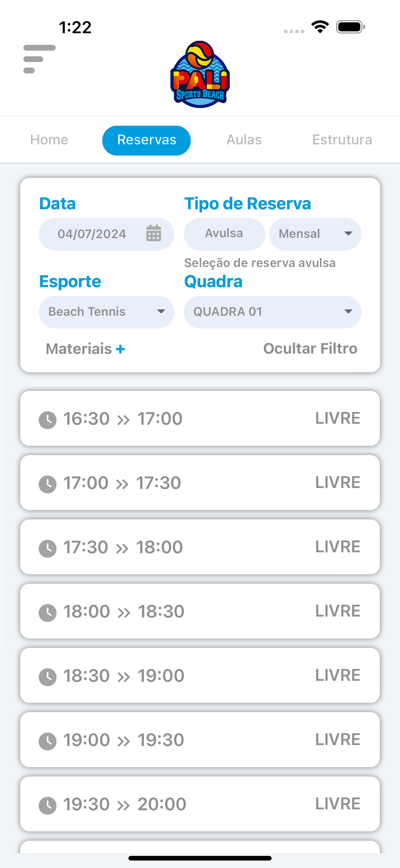Open the calendar date picker icon
Screen dimensions: 400x868
pyautogui.click(x=153, y=233)
